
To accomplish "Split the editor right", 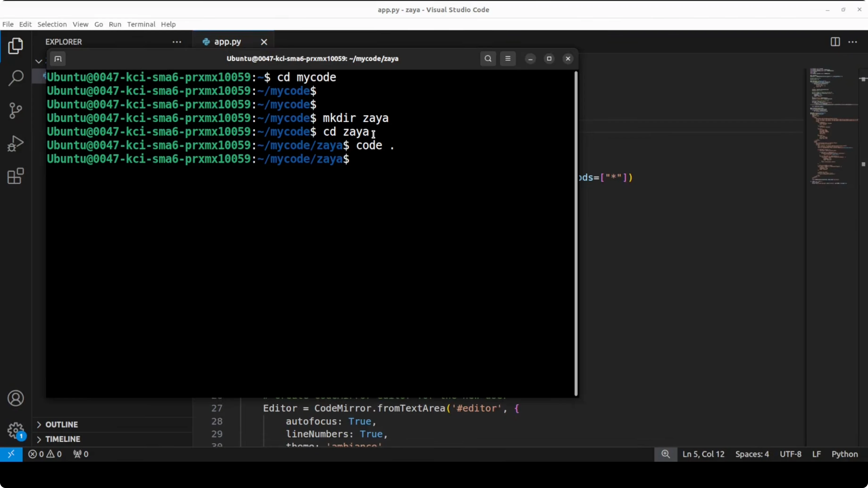I will [x=835, y=42].
